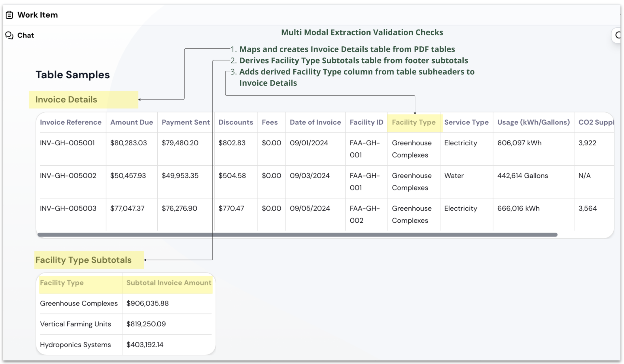Click the Usage (kWh/Gallons) column header
This screenshot has height=364, width=624.
pos(533,122)
